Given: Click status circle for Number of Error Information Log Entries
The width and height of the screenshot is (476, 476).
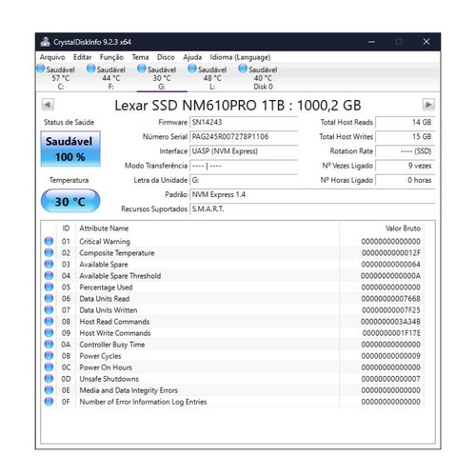Looking at the screenshot, I should 49,402.
